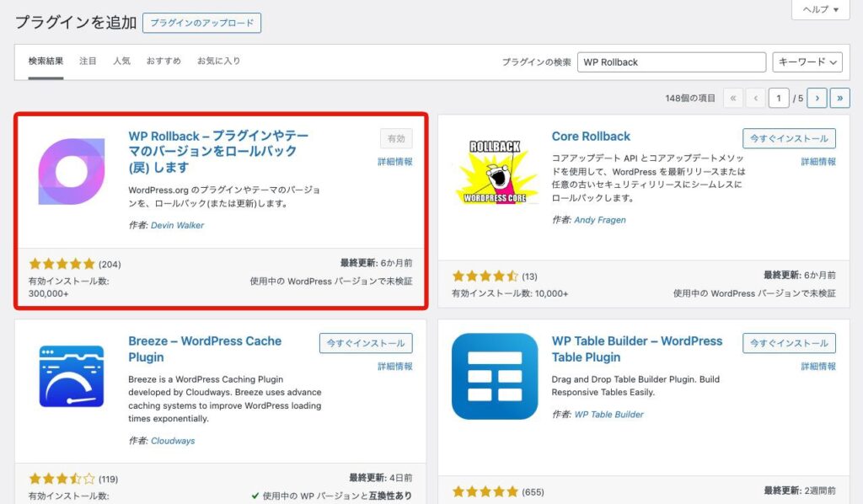The height and width of the screenshot is (504, 863).
Task: Click rating count (655)
Action: click(x=533, y=492)
